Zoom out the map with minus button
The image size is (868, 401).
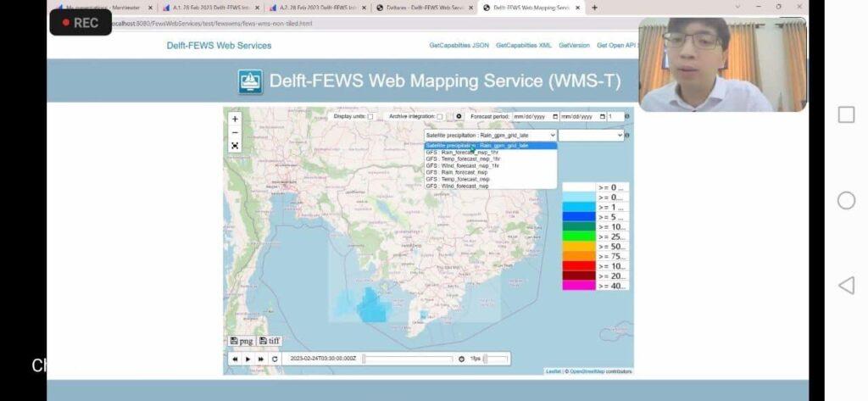[235, 133]
